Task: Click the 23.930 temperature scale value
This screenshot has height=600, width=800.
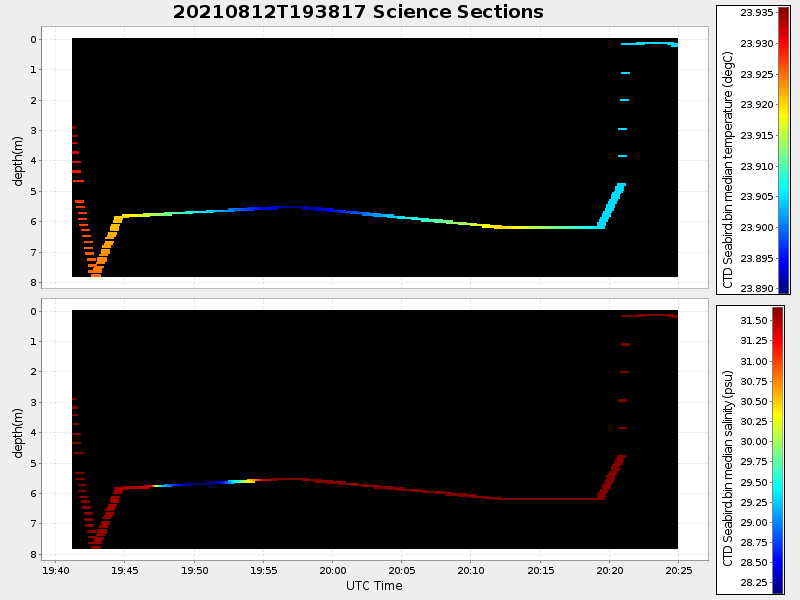Action: [x=757, y=44]
